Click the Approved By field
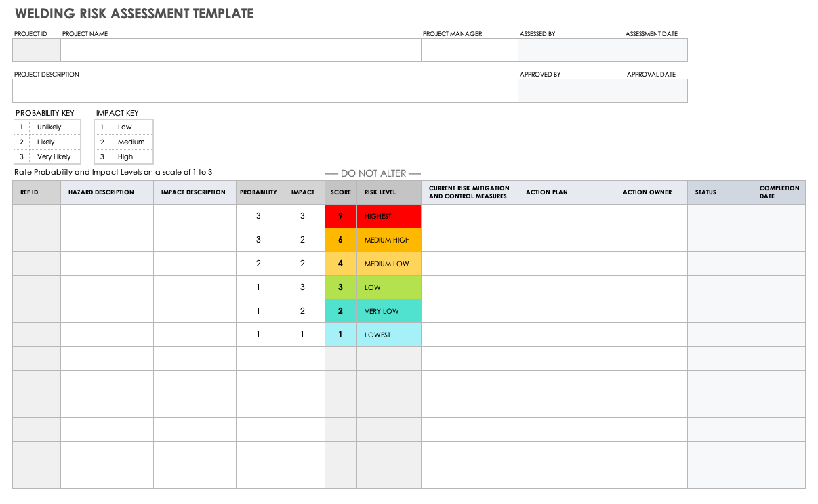Image resolution: width=818 pixels, height=504 pixels. pyautogui.click(x=566, y=91)
